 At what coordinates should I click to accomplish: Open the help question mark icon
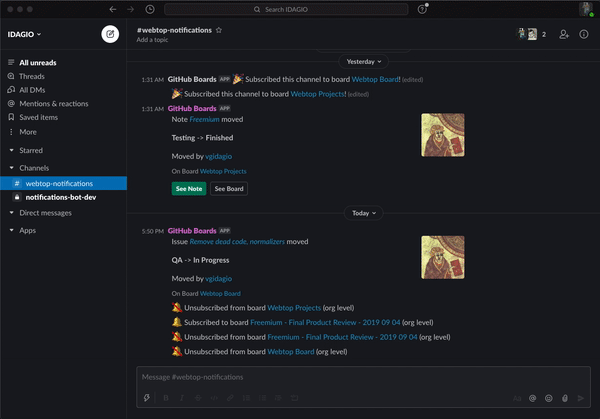pos(422,9)
